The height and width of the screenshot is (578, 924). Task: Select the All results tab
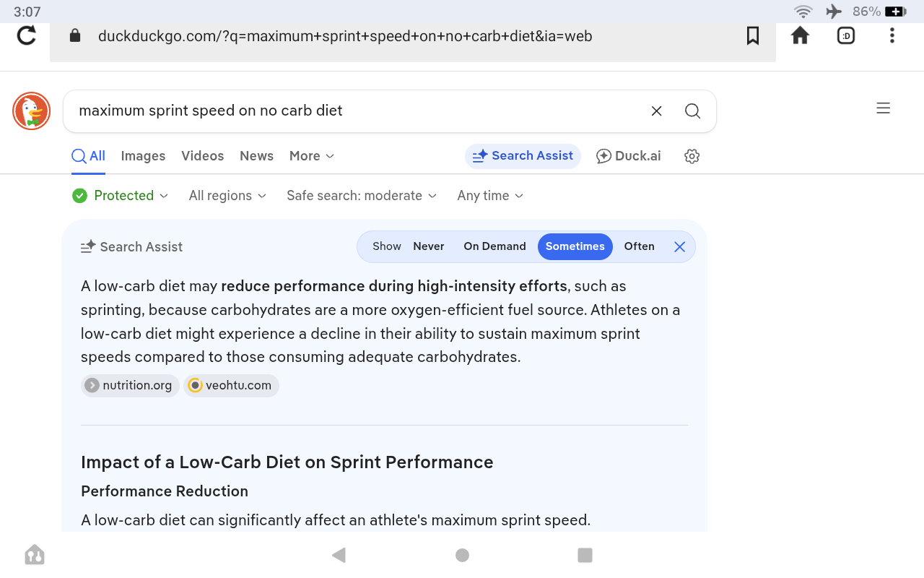(89, 156)
